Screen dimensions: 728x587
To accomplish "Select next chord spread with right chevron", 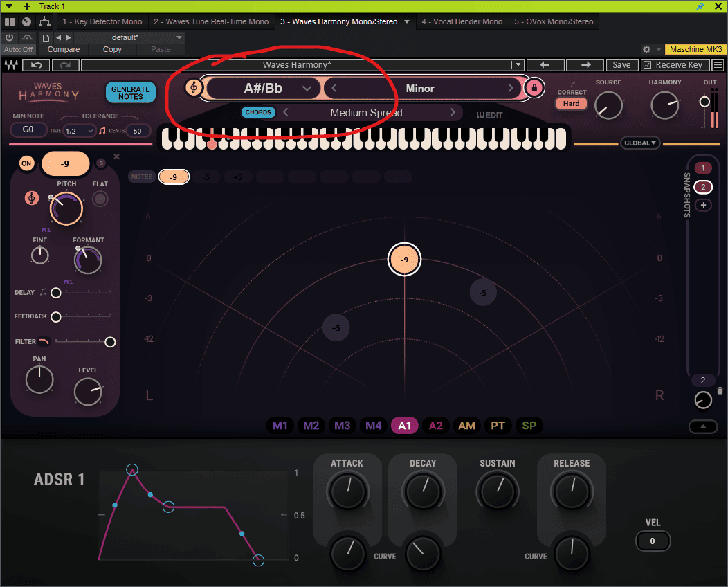I will (x=453, y=112).
